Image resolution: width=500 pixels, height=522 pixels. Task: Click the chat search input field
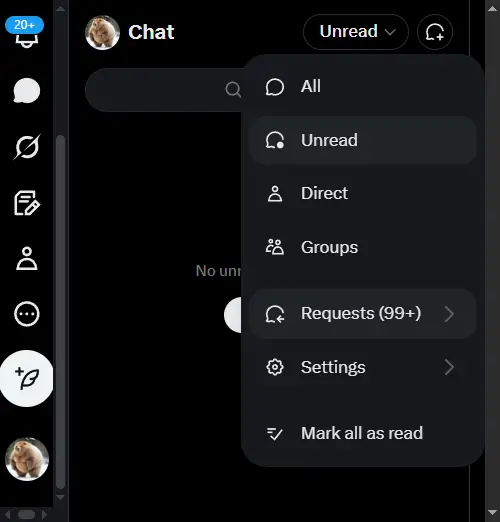(x=165, y=90)
